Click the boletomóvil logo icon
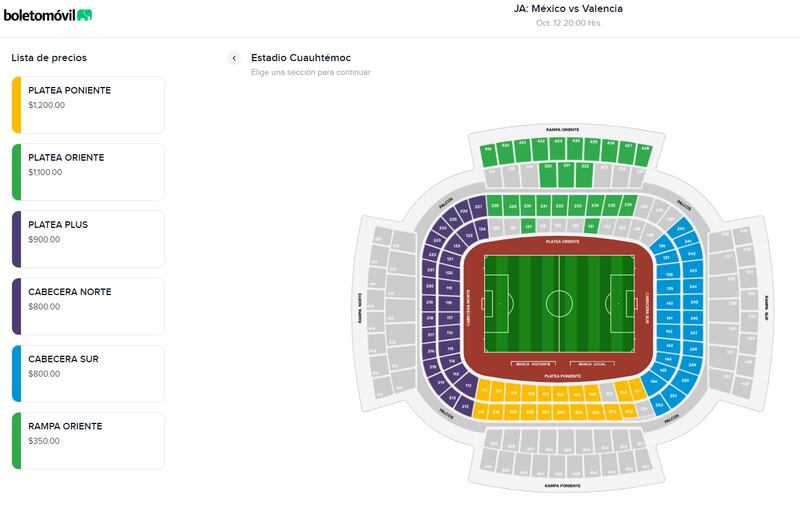800x514 pixels. tap(85, 15)
